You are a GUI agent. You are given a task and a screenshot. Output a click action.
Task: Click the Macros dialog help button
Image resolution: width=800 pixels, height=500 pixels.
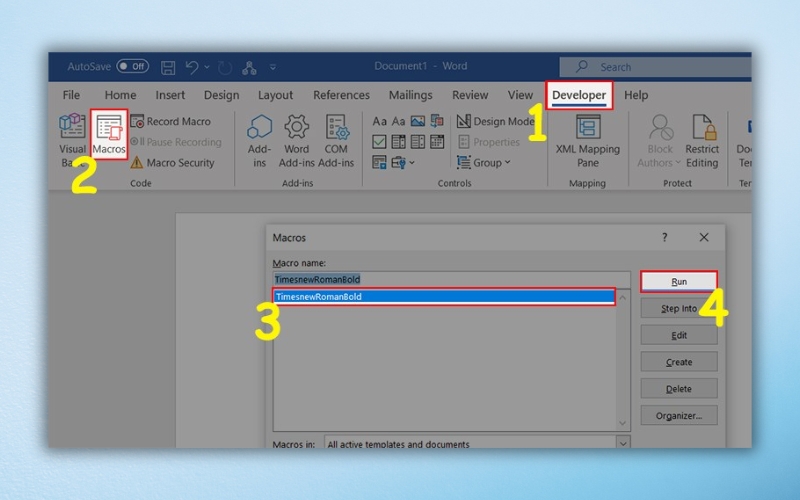664,237
